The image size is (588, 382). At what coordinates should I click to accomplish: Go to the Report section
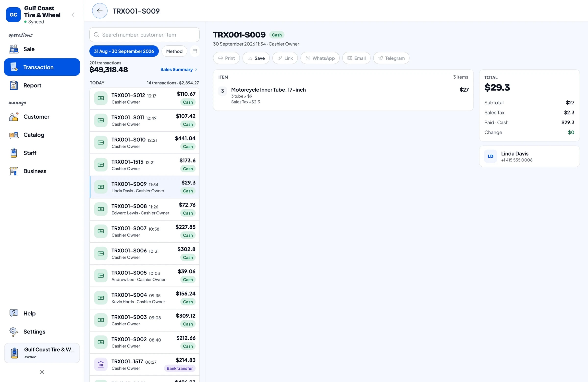click(42, 86)
